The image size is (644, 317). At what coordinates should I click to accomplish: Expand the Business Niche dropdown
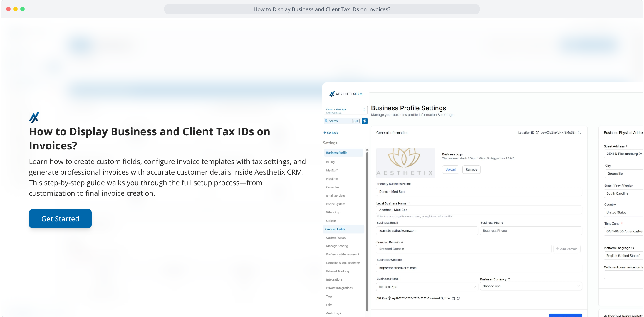427,287
